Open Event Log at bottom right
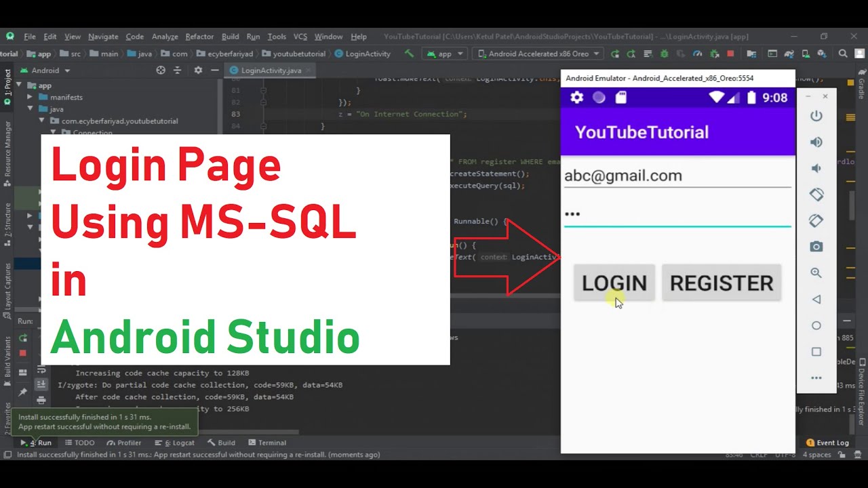The height and width of the screenshot is (488, 868). pos(827,443)
